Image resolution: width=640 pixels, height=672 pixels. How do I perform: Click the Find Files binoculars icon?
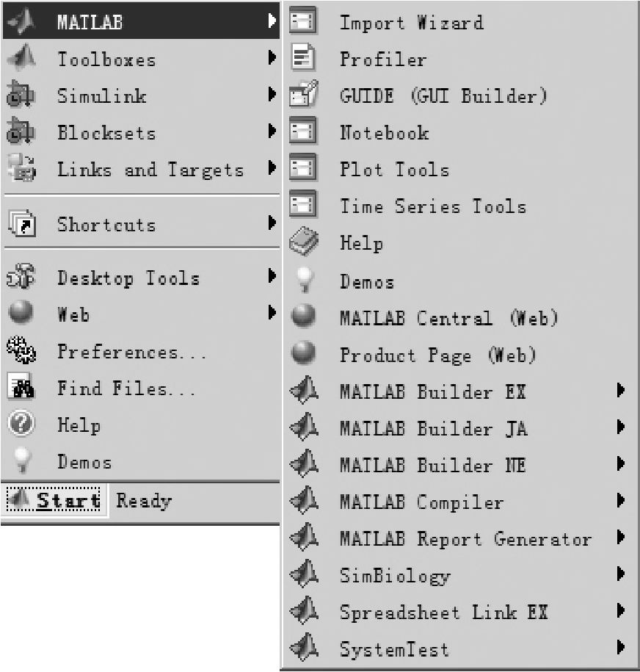click(x=17, y=388)
